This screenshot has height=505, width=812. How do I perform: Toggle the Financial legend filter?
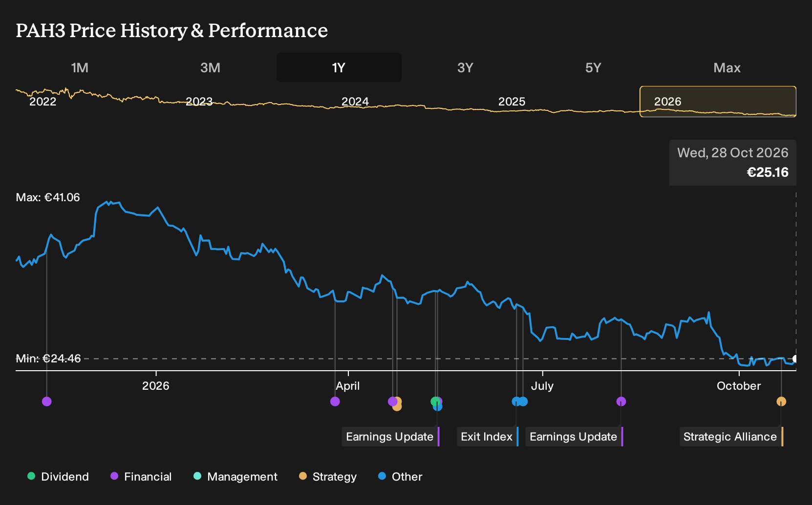[141, 477]
